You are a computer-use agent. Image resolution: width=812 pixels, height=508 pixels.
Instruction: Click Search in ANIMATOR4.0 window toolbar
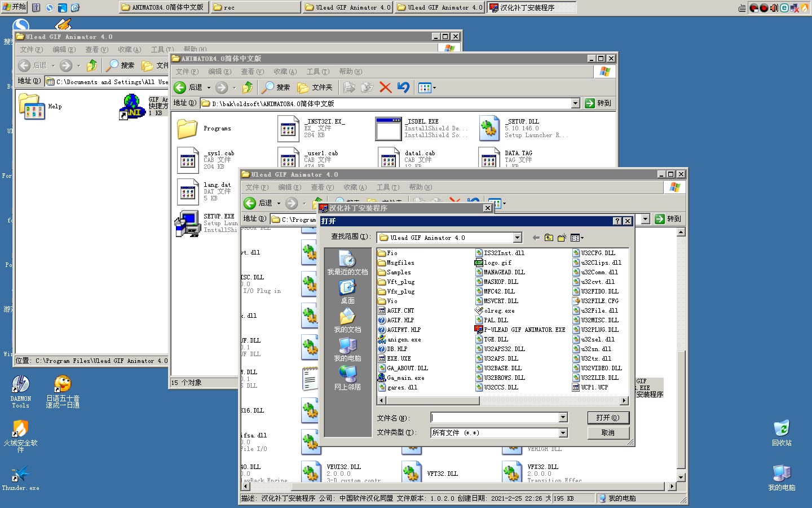(276, 87)
